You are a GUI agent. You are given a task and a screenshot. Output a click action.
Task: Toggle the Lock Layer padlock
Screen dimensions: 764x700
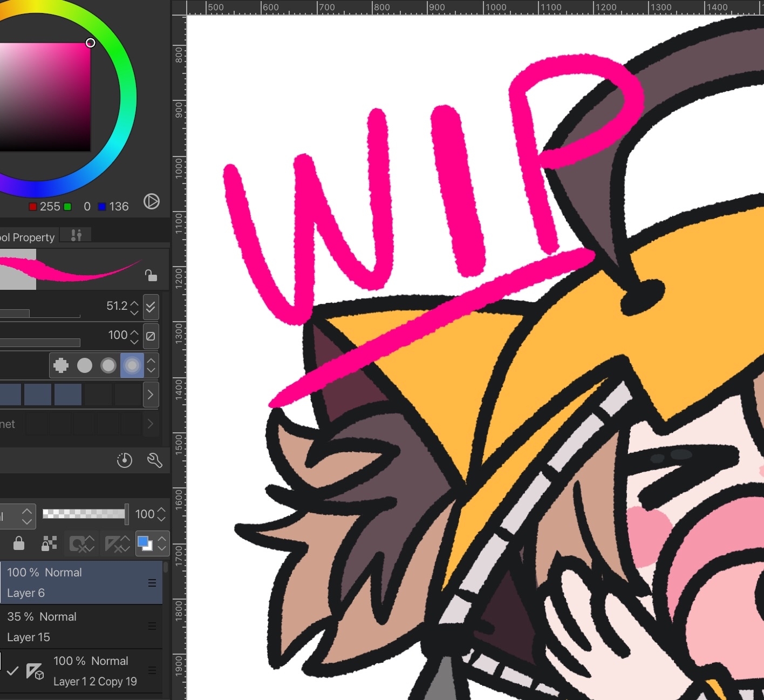click(x=19, y=543)
